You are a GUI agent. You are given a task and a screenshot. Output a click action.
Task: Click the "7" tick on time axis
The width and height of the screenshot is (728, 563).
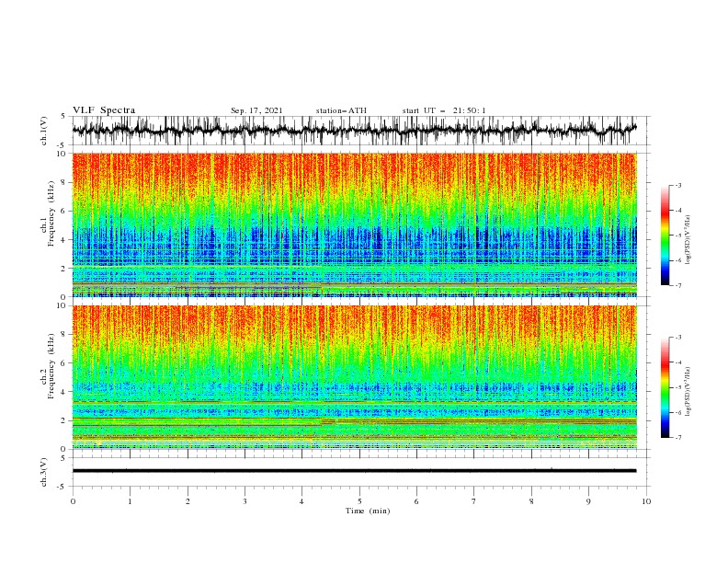(x=474, y=501)
